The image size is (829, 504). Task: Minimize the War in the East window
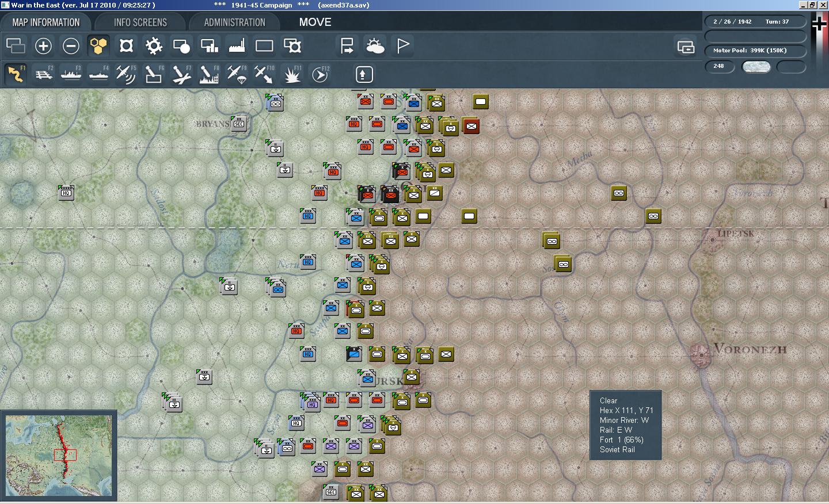tap(803, 5)
